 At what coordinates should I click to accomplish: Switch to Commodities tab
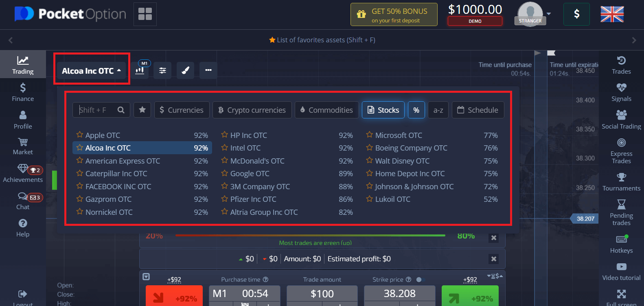pyautogui.click(x=327, y=110)
